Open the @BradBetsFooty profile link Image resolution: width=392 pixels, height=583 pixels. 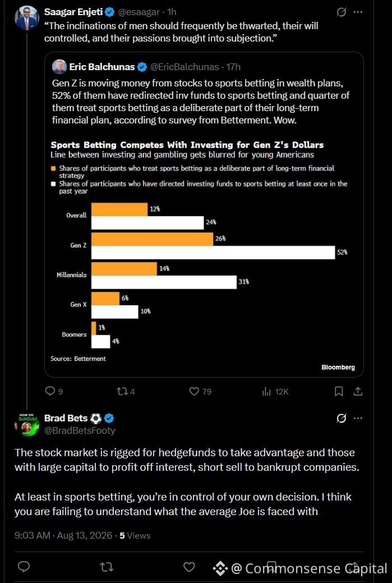tap(80, 430)
